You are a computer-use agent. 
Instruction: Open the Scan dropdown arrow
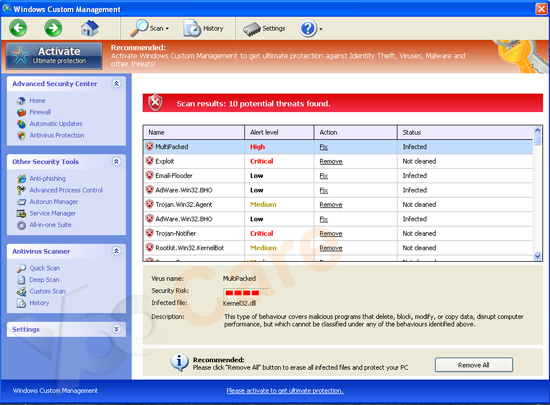click(x=167, y=29)
